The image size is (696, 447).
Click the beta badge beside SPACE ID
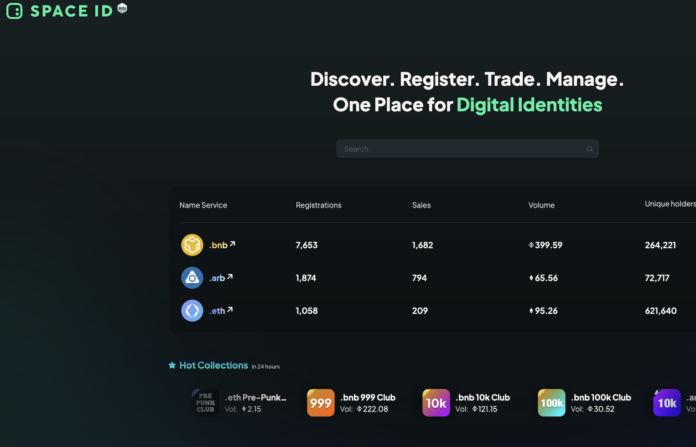click(123, 8)
